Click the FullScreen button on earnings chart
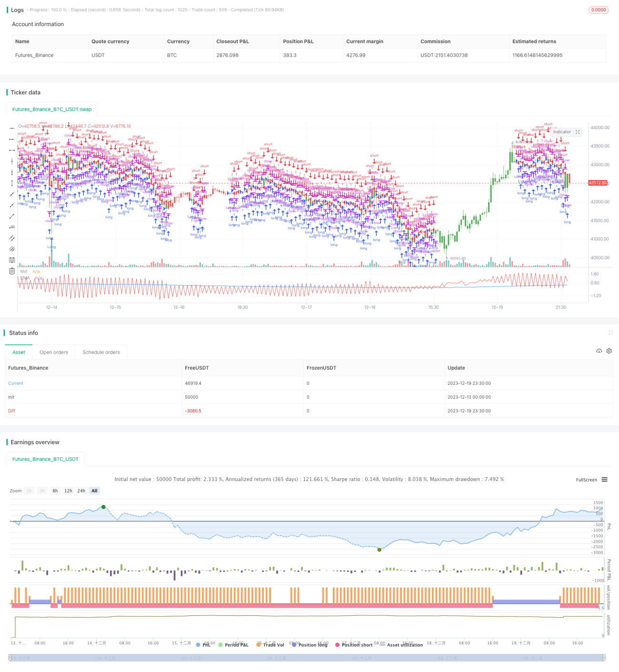619x672 pixels. click(586, 480)
